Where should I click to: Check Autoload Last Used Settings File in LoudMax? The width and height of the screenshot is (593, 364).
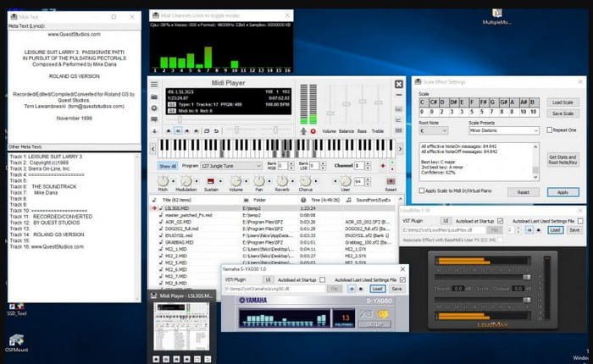coord(580,221)
